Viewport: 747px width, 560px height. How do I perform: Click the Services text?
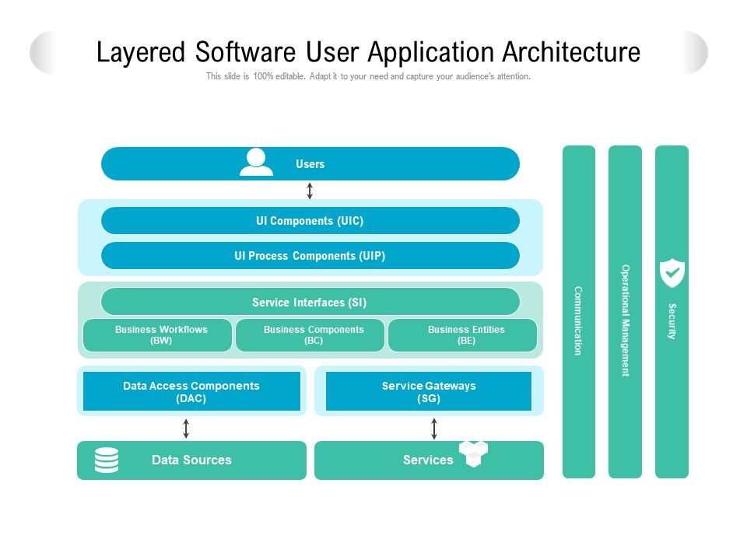(x=428, y=460)
